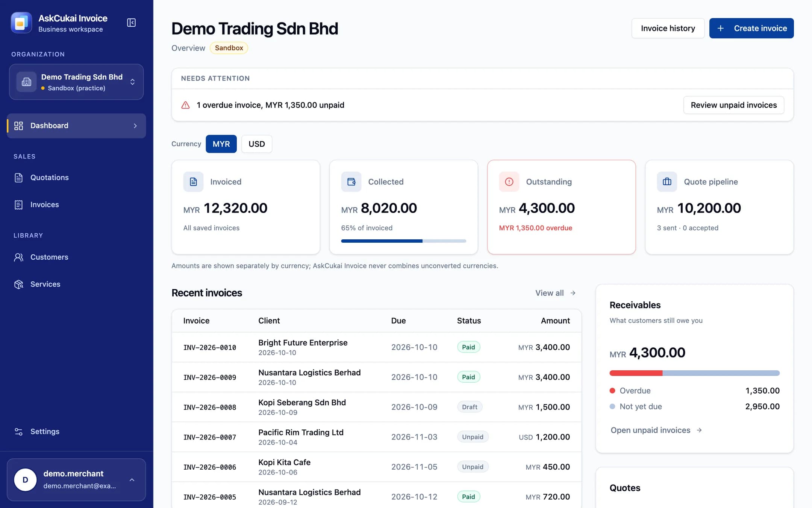Click the Dashboard grid icon
The height and width of the screenshot is (508, 812).
(x=18, y=126)
